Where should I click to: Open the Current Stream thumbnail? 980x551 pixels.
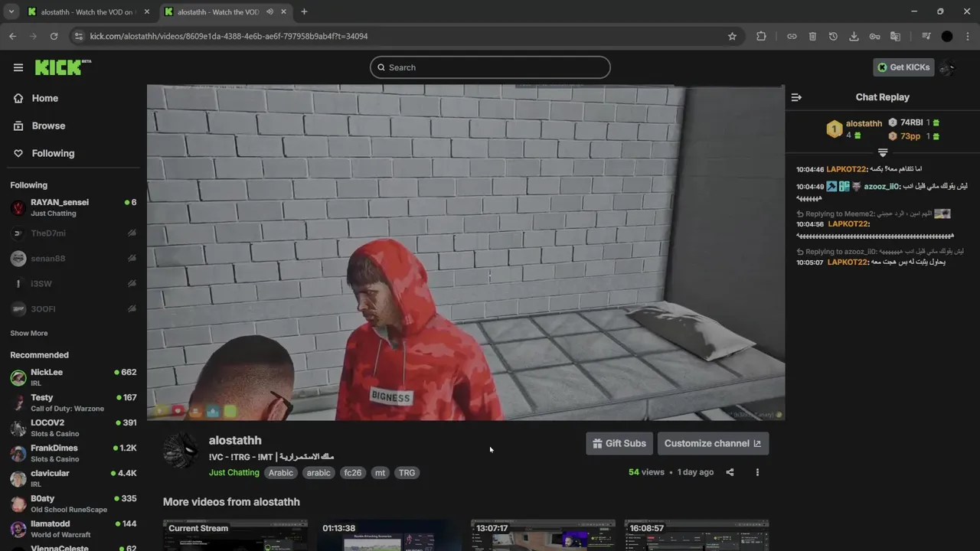[235, 536]
